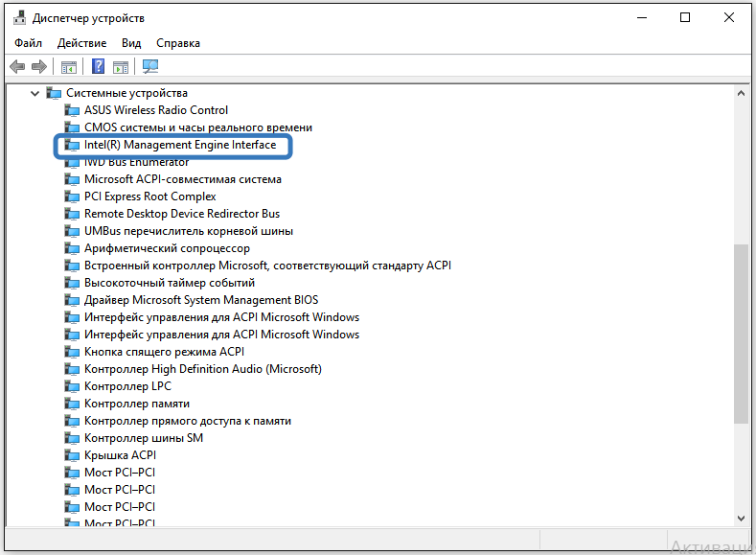Click the icon beside Контроллер LPC

(x=72, y=386)
